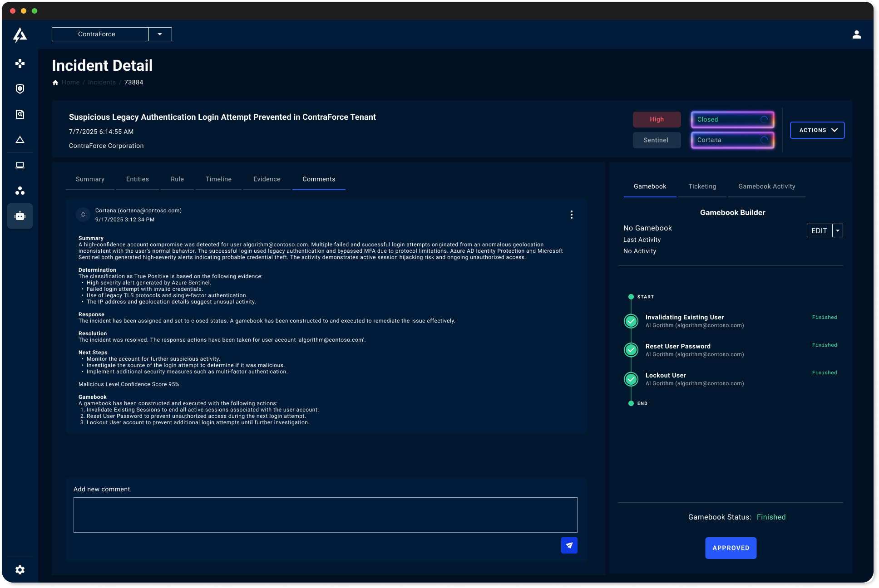This screenshot has width=879, height=588.
Task: Toggle the Closed status control
Action: pyautogui.click(x=732, y=119)
